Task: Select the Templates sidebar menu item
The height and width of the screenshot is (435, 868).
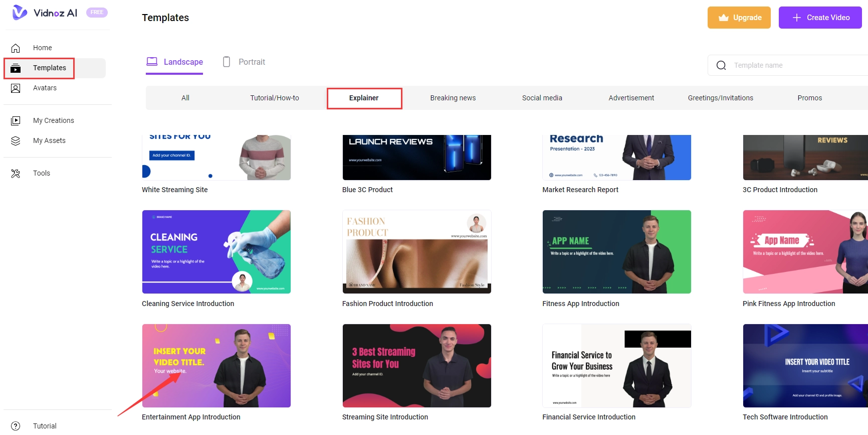Action: pyautogui.click(x=49, y=68)
